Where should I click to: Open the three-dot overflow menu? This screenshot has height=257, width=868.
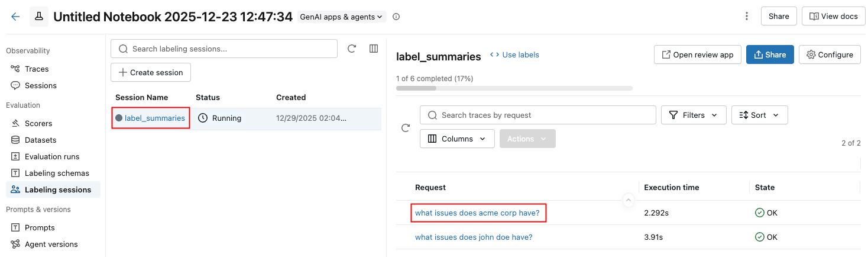tap(747, 17)
